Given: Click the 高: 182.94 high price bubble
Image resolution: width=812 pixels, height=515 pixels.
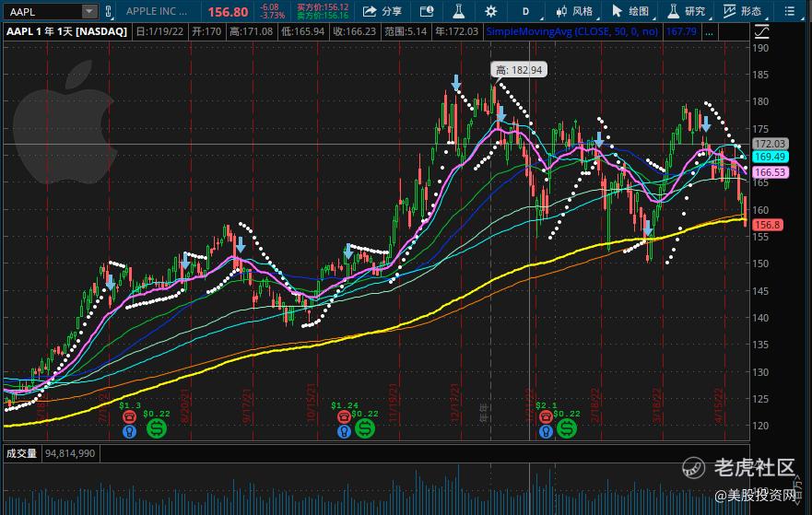Looking at the screenshot, I should click(519, 70).
